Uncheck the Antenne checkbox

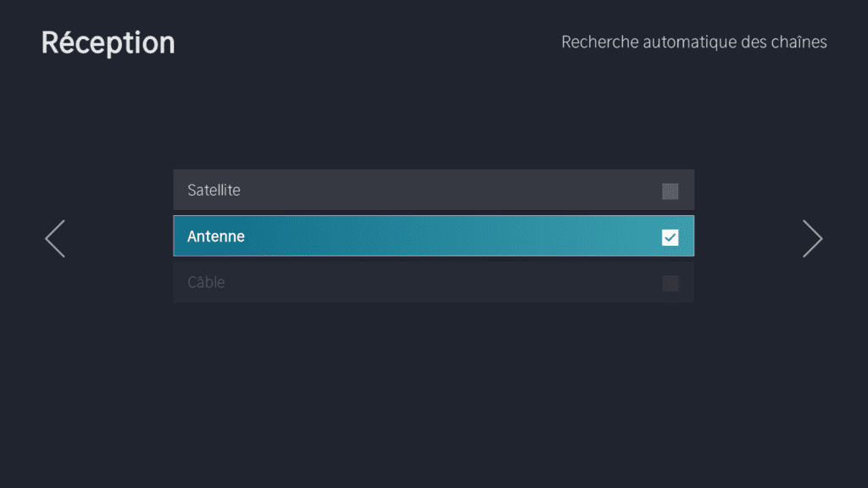tap(670, 237)
